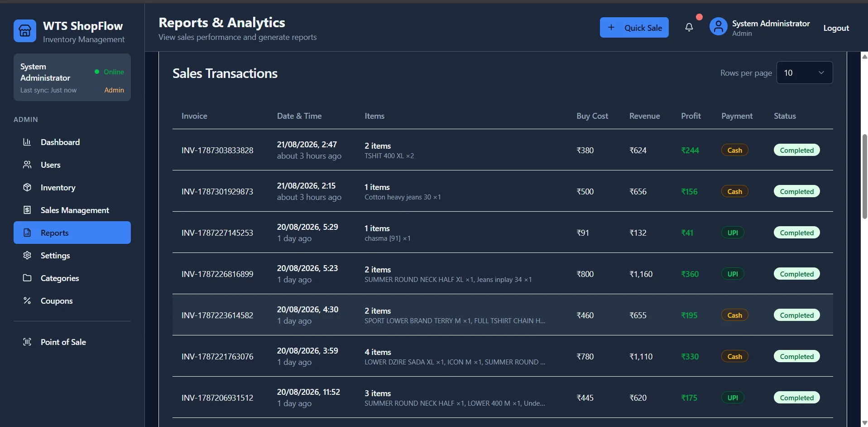Click the Logout link

(836, 28)
